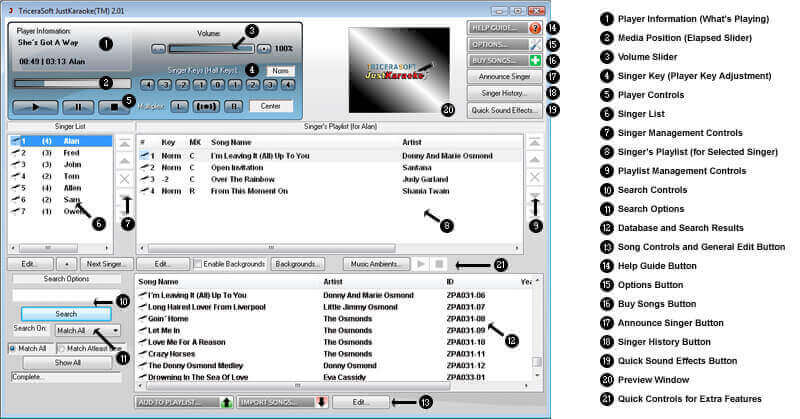
Task: Open Backgrounds settings
Action: coord(297,264)
